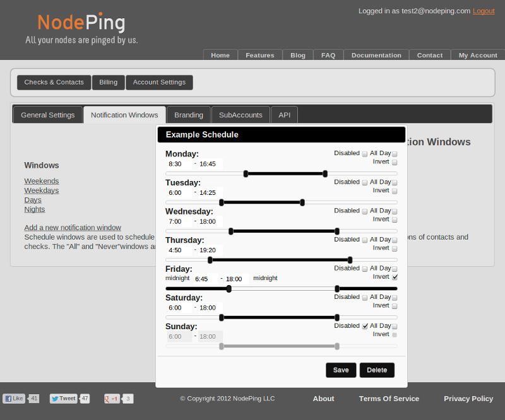Open the SubAccounts tab
Image resolution: width=505 pixels, height=420 pixels.
[x=241, y=115]
